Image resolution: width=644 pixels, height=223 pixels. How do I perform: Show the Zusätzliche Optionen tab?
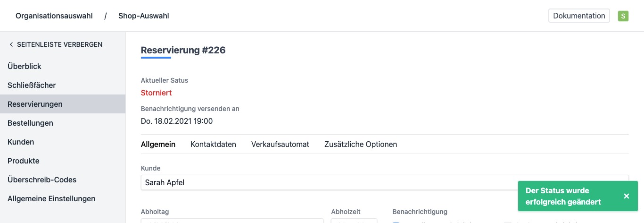point(361,144)
